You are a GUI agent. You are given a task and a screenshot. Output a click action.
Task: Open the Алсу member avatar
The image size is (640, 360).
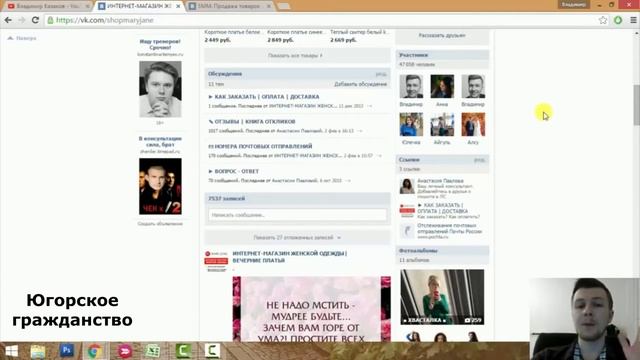(473, 124)
